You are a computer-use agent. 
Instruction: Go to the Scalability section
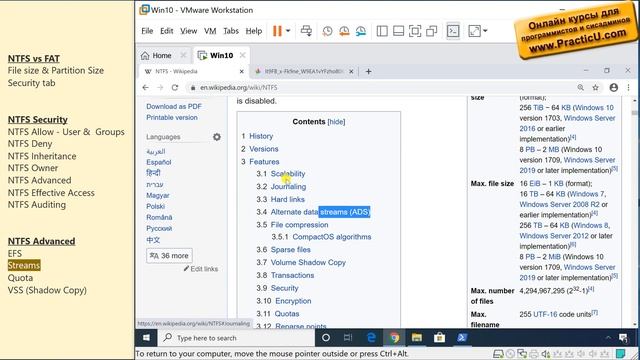tap(288, 174)
